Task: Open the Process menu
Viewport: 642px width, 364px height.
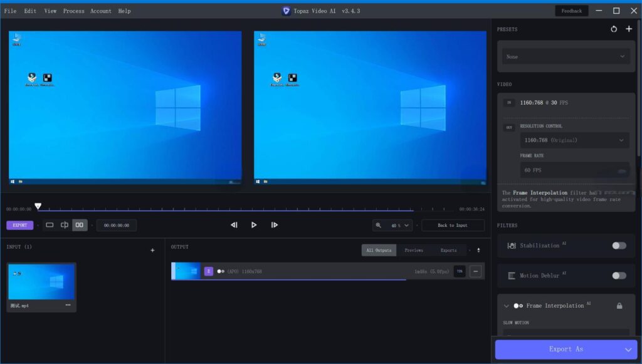Action: click(x=73, y=11)
